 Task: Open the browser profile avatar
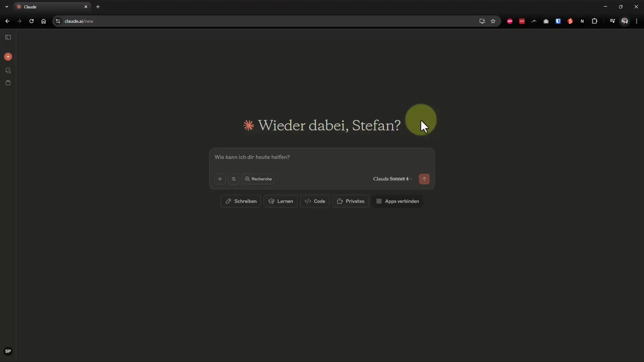click(625, 21)
